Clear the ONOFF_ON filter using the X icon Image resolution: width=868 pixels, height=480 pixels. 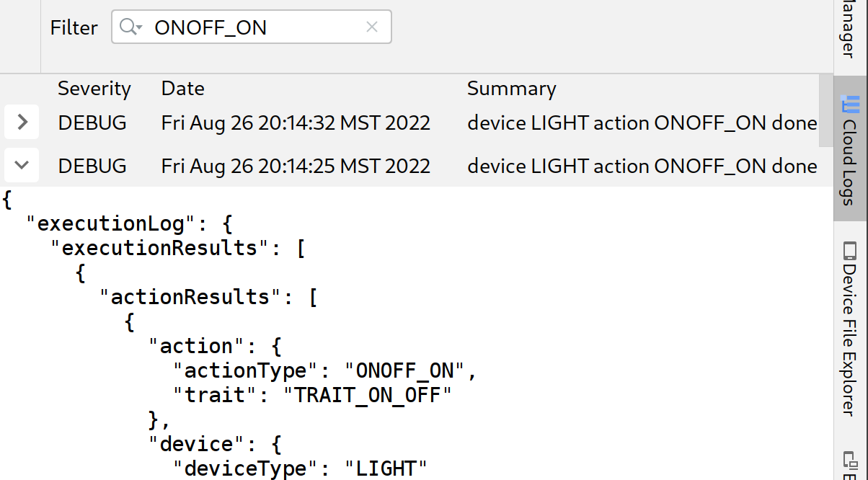tap(372, 27)
